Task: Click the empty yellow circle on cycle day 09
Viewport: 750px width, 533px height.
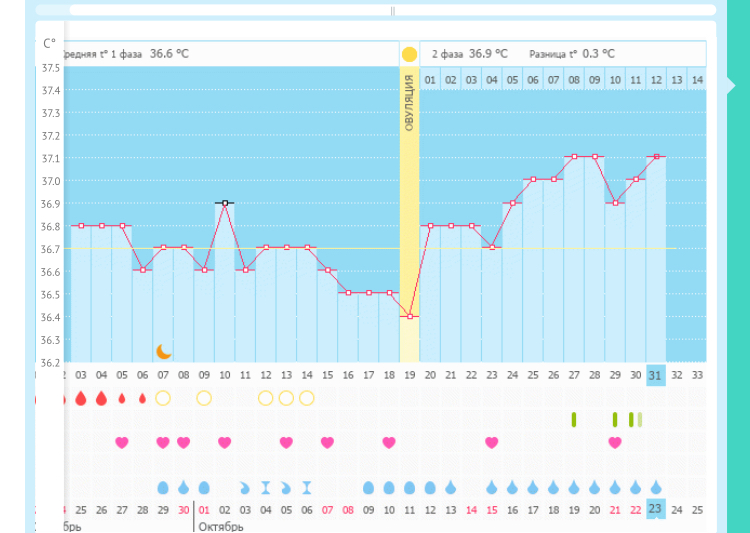Action: click(x=204, y=398)
